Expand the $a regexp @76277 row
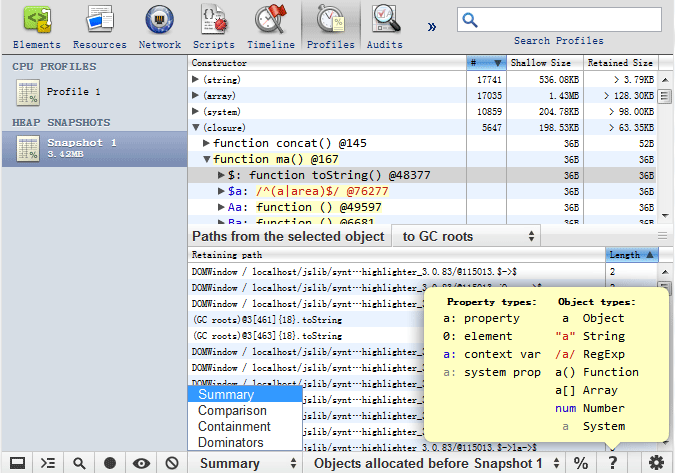 221,191
